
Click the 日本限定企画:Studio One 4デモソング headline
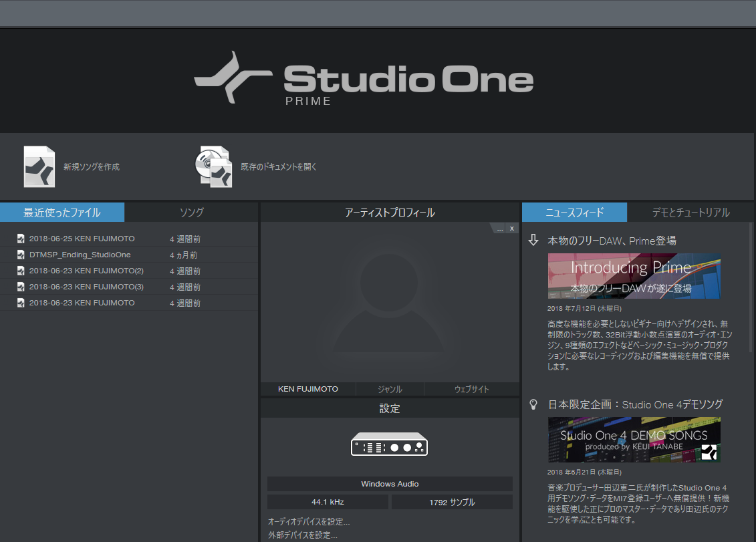pyautogui.click(x=635, y=404)
